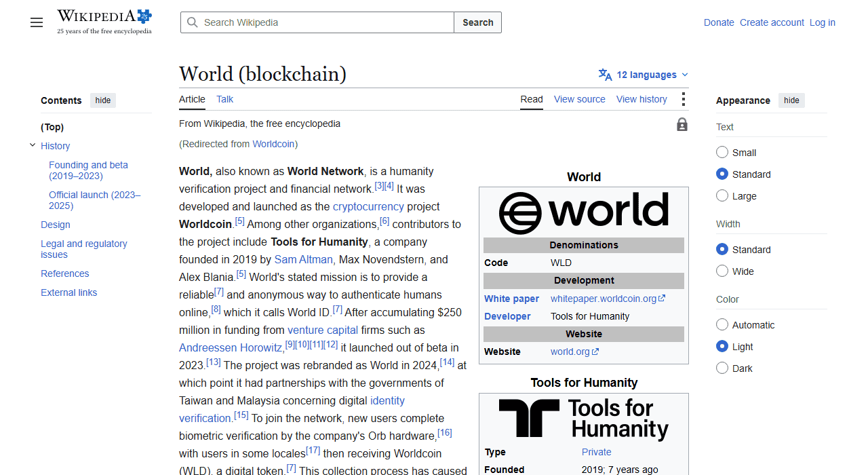Go to Founding and beta (2019–2023) section
The width and height of the screenshot is (868, 475).
tap(88, 170)
